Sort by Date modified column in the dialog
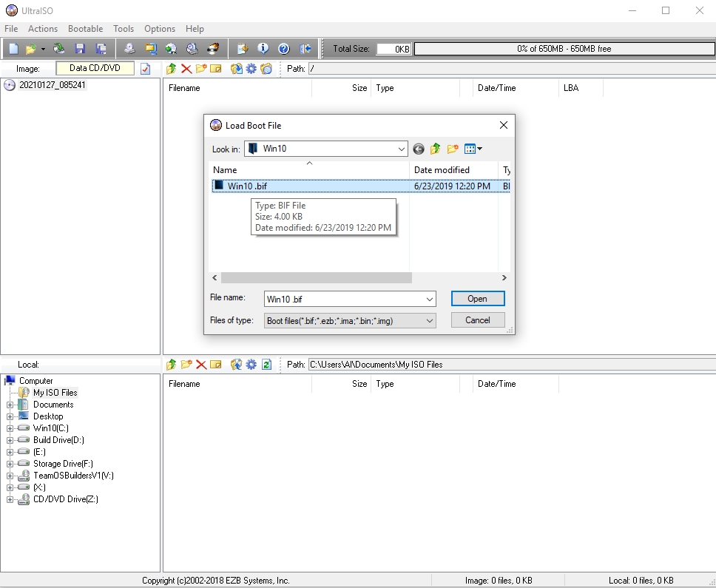716x588 pixels. [453, 170]
